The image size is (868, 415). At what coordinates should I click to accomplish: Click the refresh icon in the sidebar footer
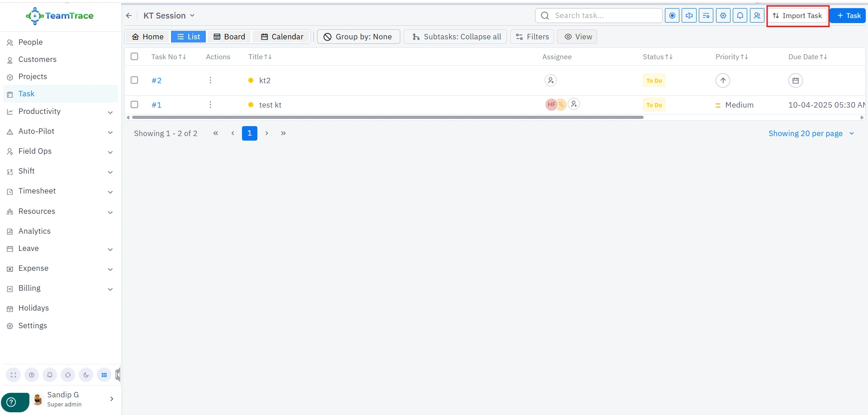point(68,375)
